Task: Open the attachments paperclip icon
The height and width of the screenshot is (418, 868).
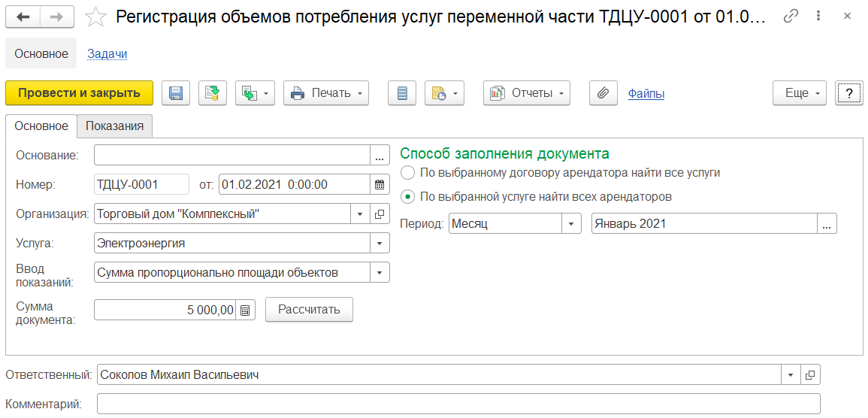Action: coord(602,93)
